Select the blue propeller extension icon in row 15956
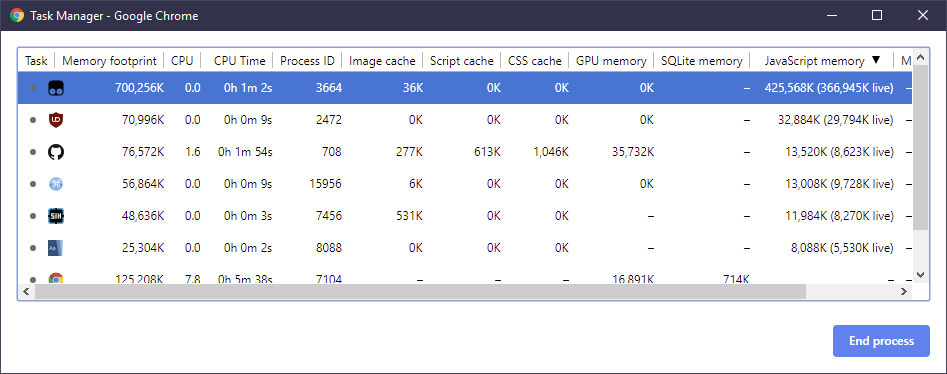The image size is (947, 374). pyautogui.click(x=56, y=184)
